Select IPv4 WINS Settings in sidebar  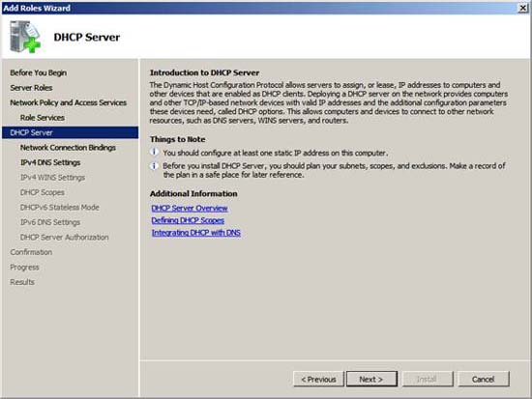coord(52,178)
